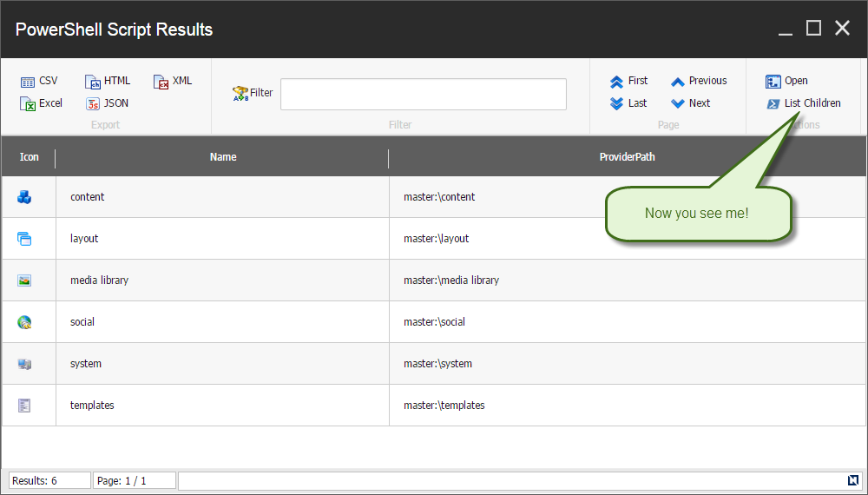Export results to Excel
868x495 pixels.
pos(41,103)
